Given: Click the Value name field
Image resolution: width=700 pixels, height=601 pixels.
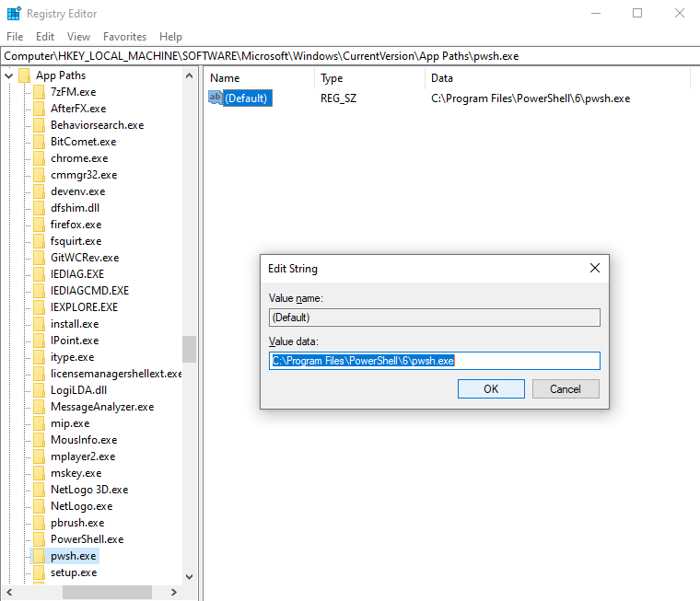Looking at the screenshot, I should pos(435,318).
